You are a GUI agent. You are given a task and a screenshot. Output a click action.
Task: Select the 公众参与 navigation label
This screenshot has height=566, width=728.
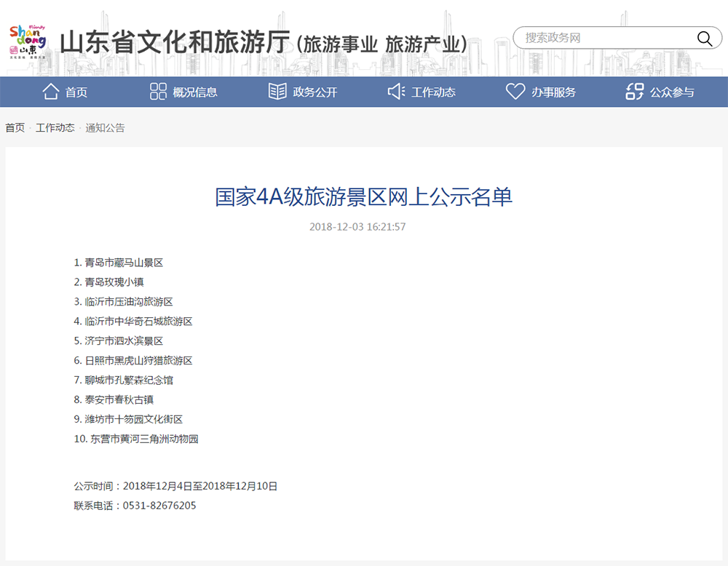click(672, 92)
